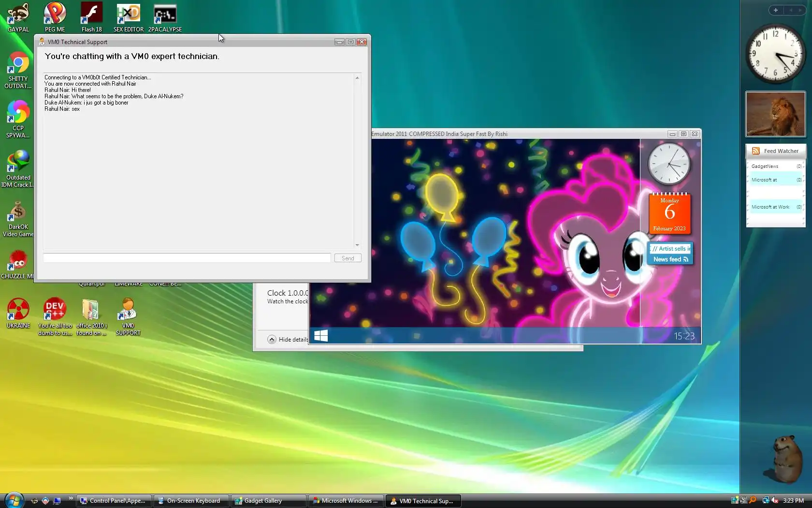This screenshot has width=812, height=508.
Task: Open the Outdated IDM Crack shortcut
Action: (x=18, y=169)
